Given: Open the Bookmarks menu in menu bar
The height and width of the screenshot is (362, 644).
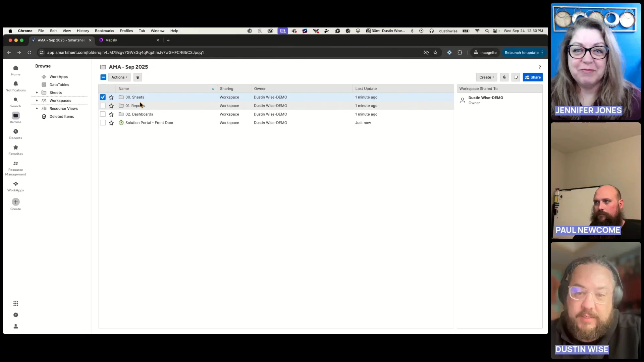Looking at the screenshot, I should pos(104,31).
